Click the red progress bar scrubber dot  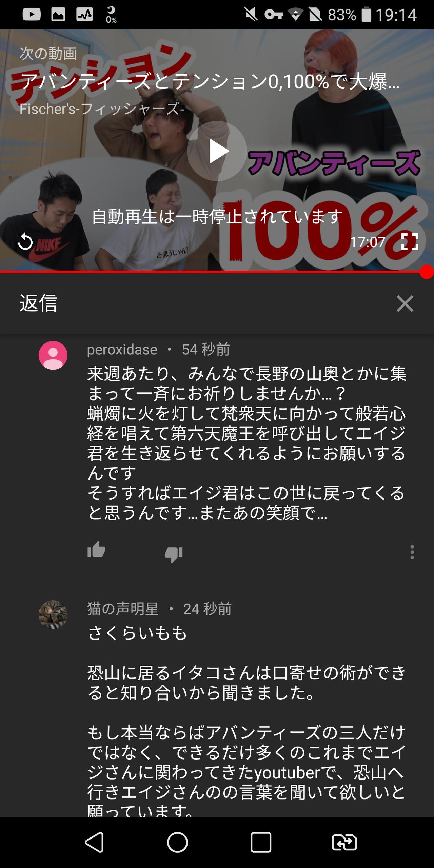tap(427, 272)
